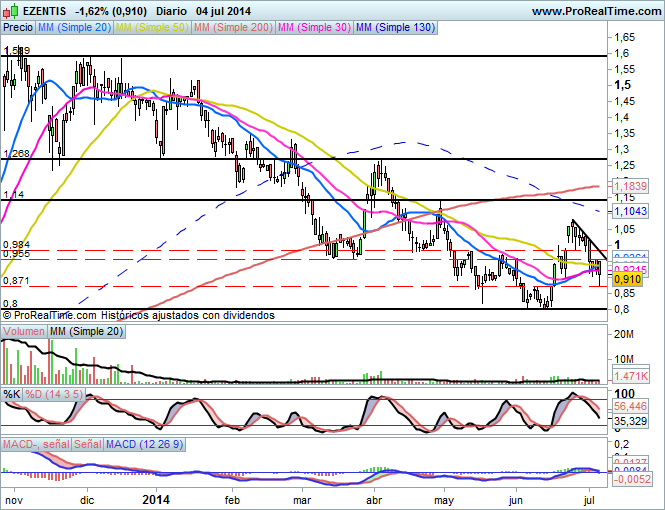Toggle the MM (Simple 130) indicator label
665x510 pixels.
(395, 28)
